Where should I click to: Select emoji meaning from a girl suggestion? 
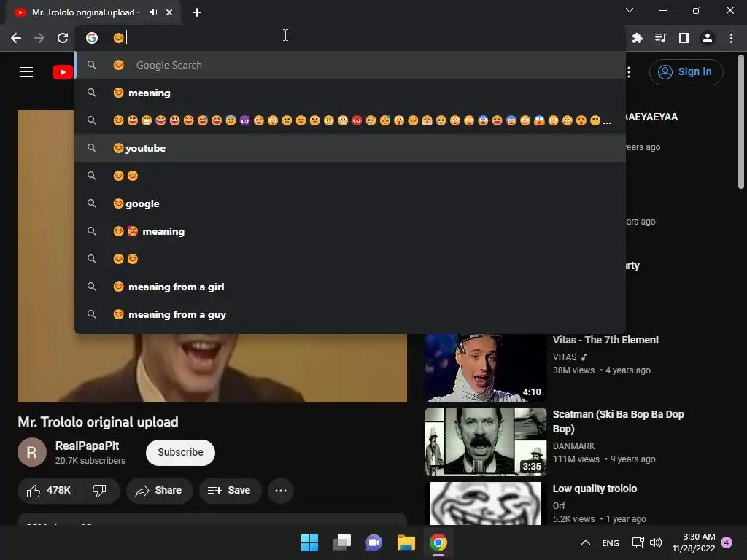click(350, 287)
